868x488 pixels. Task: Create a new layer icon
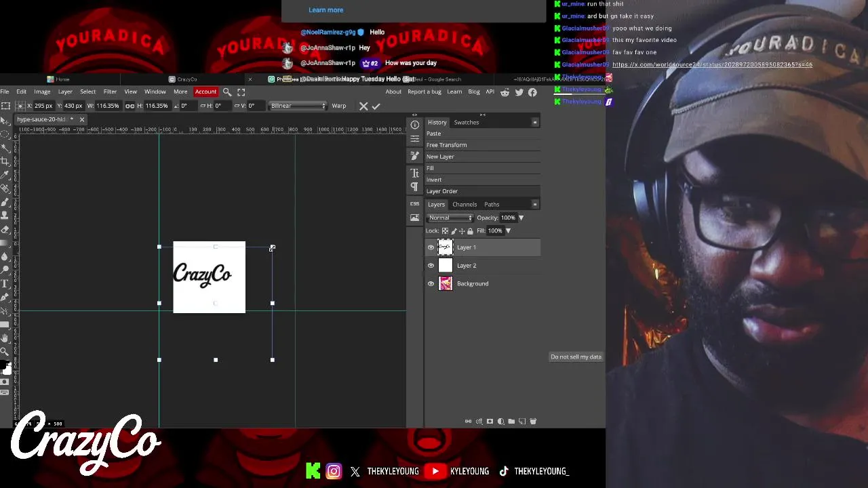(x=522, y=422)
